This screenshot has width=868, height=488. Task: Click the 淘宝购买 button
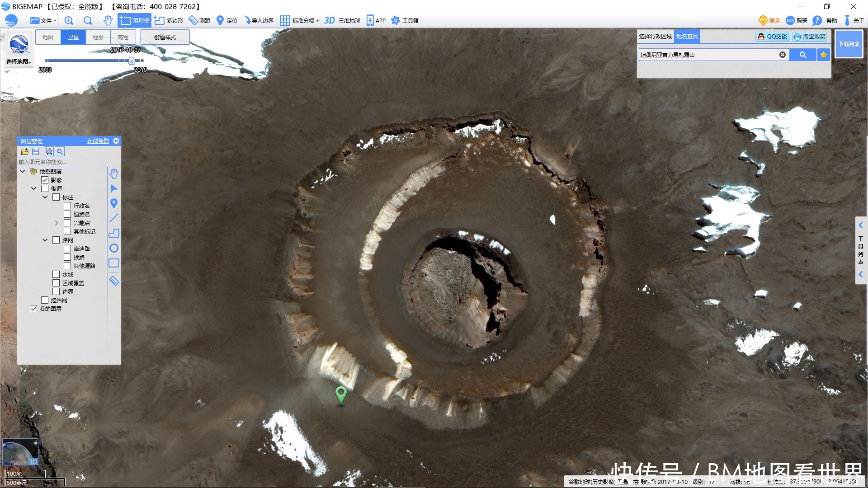click(810, 37)
